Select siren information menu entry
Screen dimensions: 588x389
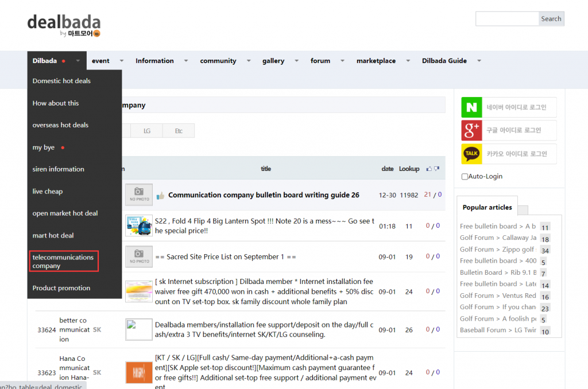[58, 169]
